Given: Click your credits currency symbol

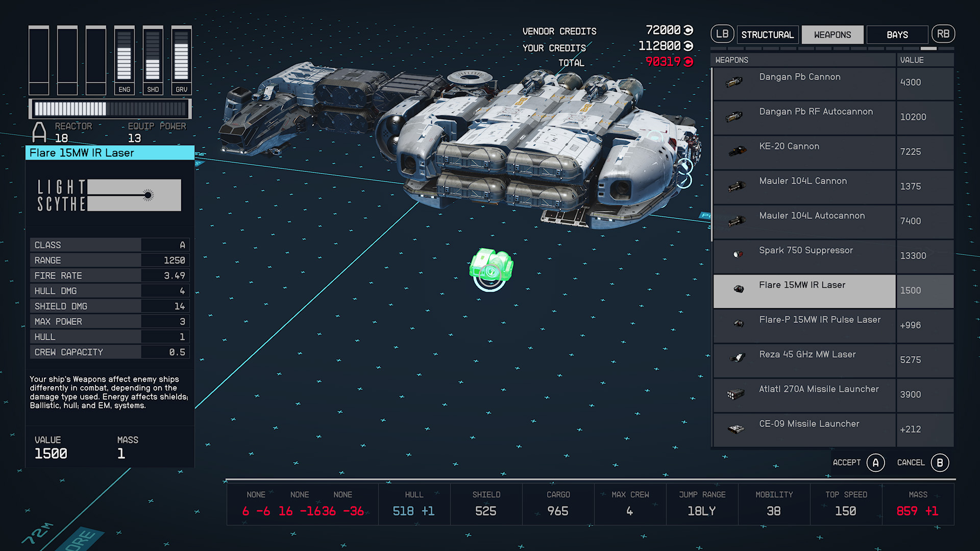Looking at the screenshot, I should [x=688, y=46].
